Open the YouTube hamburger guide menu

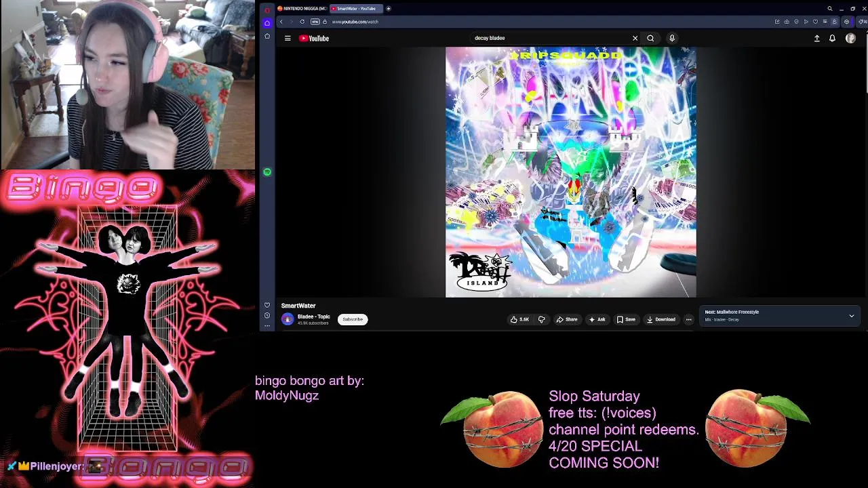pyautogui.click(x=288, y=39)
